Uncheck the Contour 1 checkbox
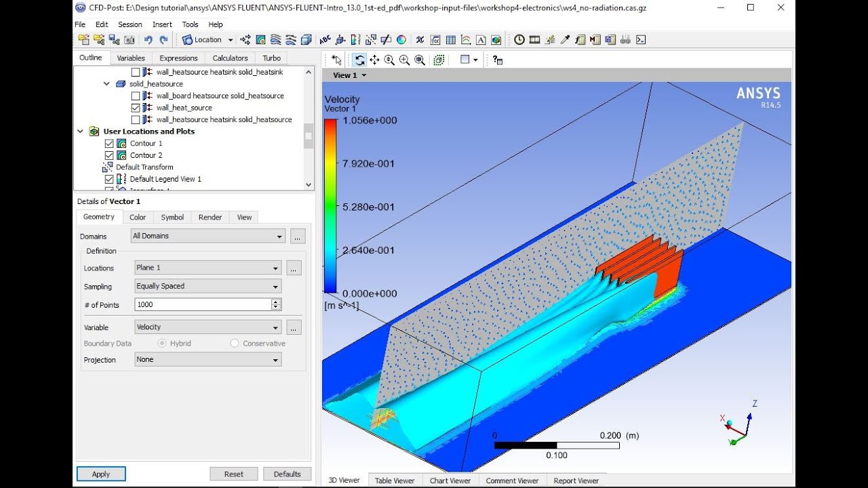The height and width of the screenshot is (488, 868). (x=109, y=143)
